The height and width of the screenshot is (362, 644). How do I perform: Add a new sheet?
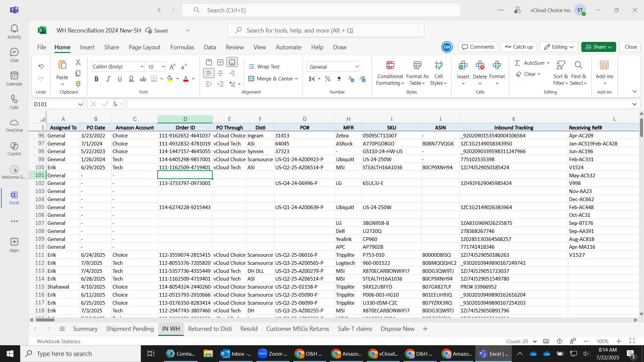tap(425, 329)
